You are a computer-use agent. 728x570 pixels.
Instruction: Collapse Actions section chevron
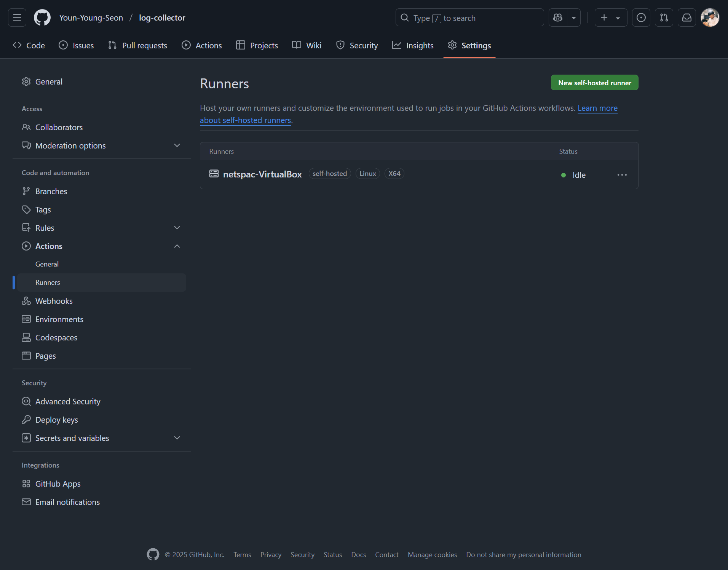(177, 246)
